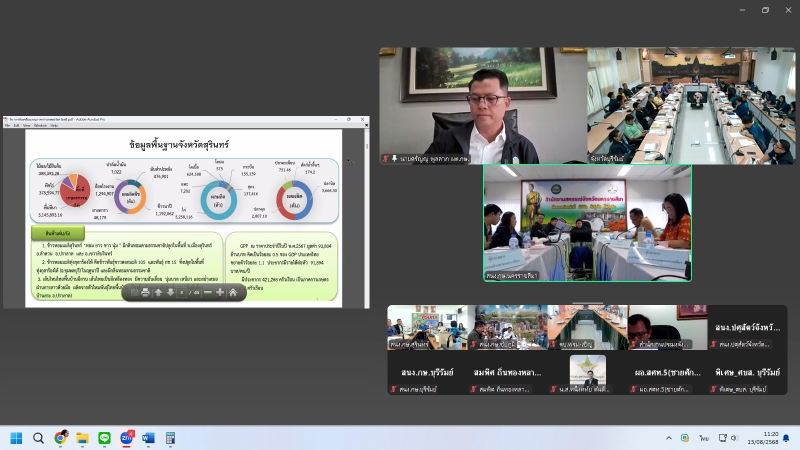Screen dimensions: 800x450
Task: Click muted mic icon on พิเศษ_สบส. tile
Action: point(713,389)
